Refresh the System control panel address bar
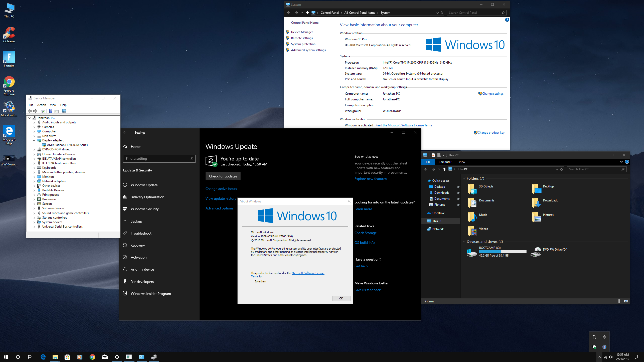644x362 pixels. pyautogui.click(x=442, y=13)
